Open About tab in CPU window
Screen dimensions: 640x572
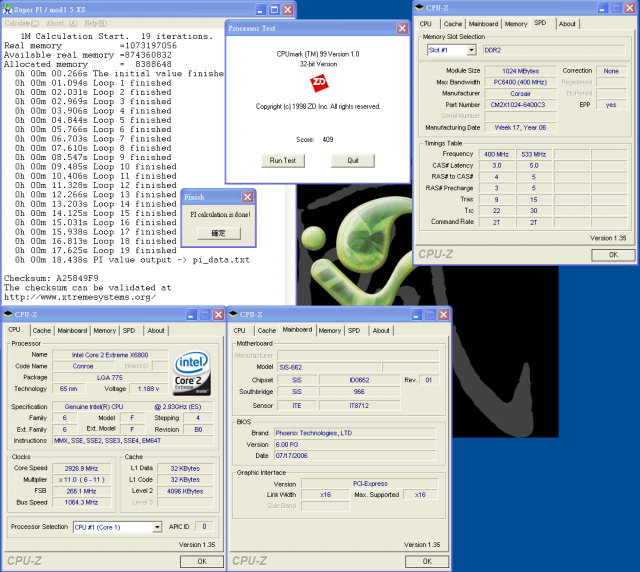[x=156, y=330]
